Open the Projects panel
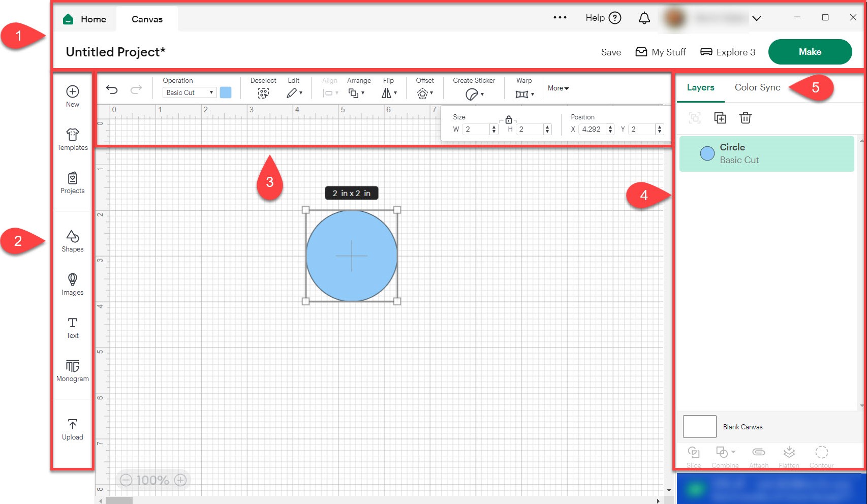Viewport: 867px width, 504px height. (73, 183)
